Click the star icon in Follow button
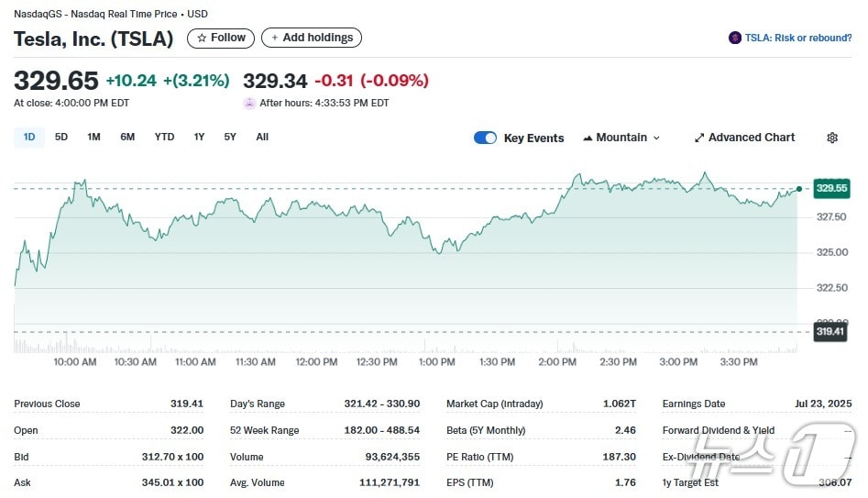This screenshot has height=498, width=868. [x=202, y=39]
